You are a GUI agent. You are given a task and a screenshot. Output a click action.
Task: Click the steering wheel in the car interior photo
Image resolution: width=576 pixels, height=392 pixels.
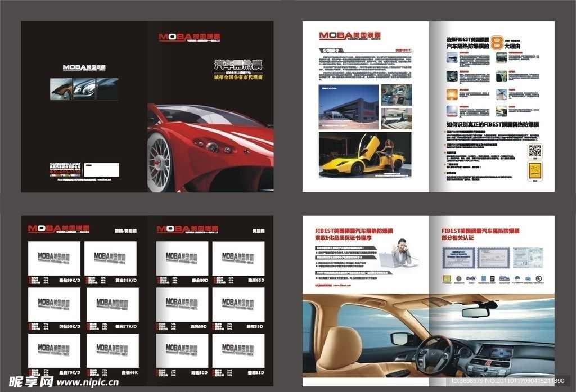[x=436, y=355]
